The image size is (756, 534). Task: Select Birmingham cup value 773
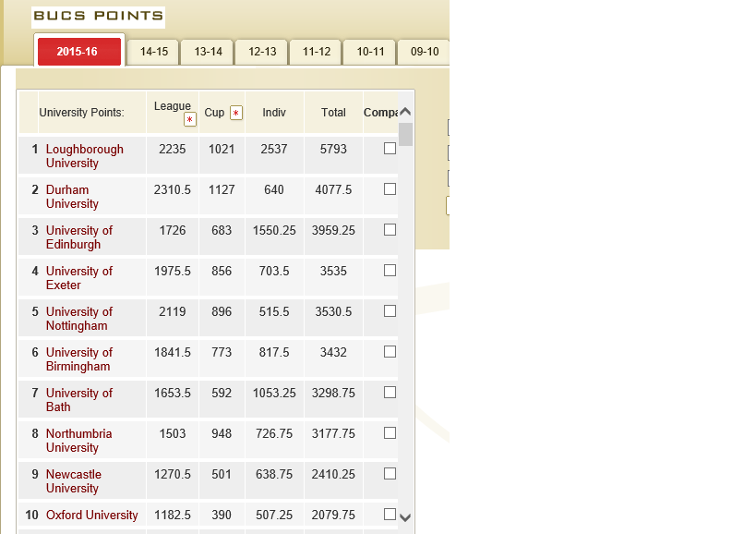coord(222,352)
